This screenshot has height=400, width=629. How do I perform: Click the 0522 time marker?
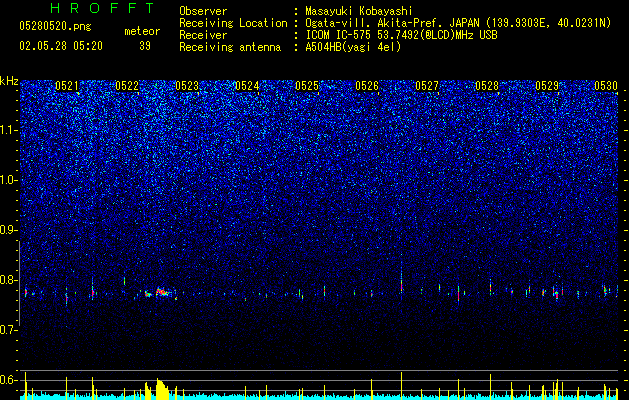(127, 86)
